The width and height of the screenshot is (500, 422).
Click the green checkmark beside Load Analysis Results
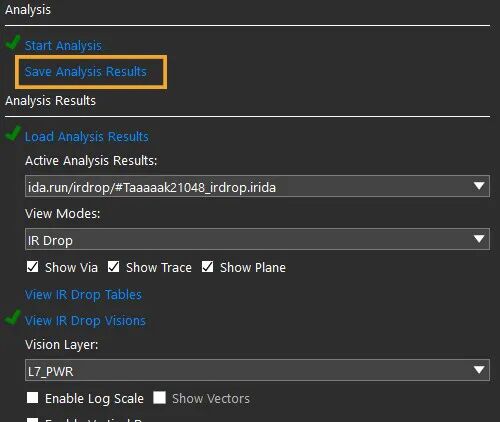(13, 134)
